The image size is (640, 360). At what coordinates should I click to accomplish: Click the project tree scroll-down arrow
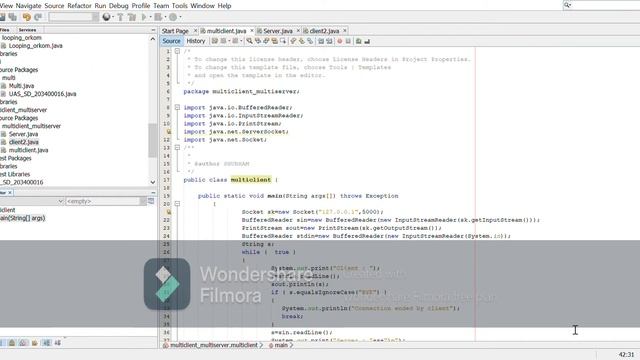point(153,182)
